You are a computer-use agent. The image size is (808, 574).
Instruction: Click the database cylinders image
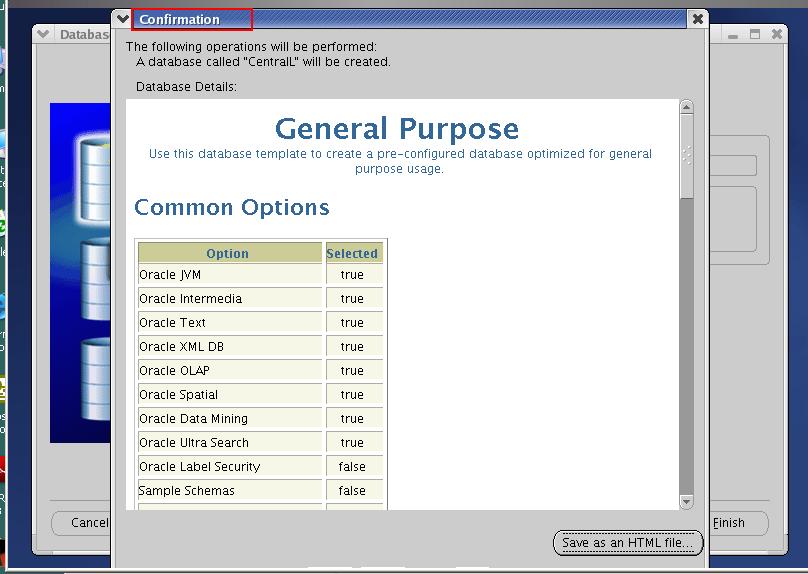pyautogui.click(x=80, y=270)
